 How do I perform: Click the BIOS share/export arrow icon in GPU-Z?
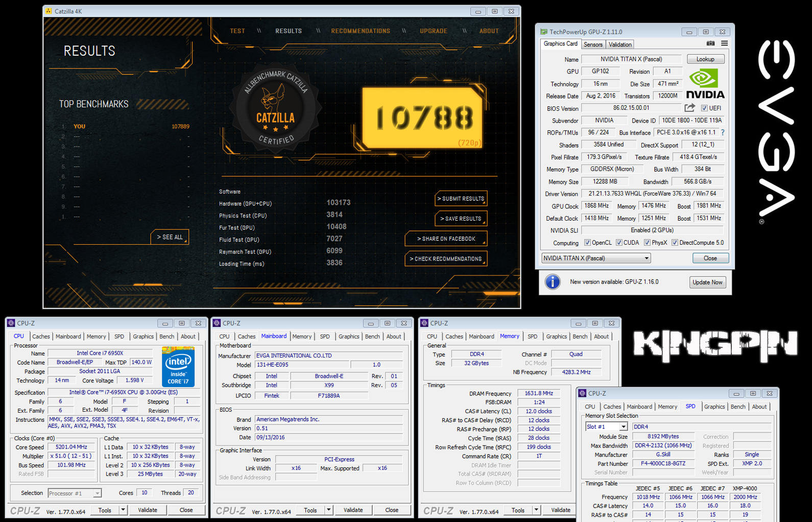click(689, 108)
